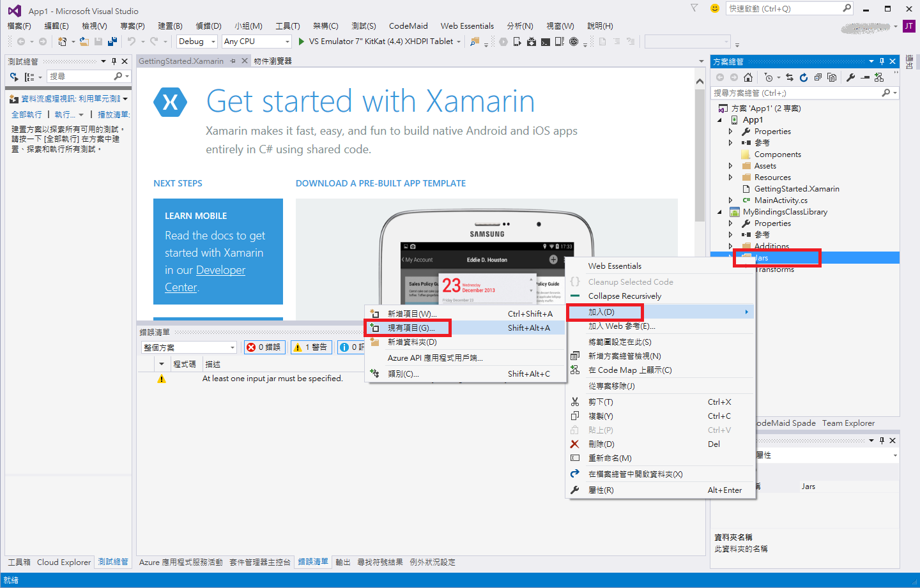Open the Team Explorer tab
920x588 pixels.
pos(848,423)
